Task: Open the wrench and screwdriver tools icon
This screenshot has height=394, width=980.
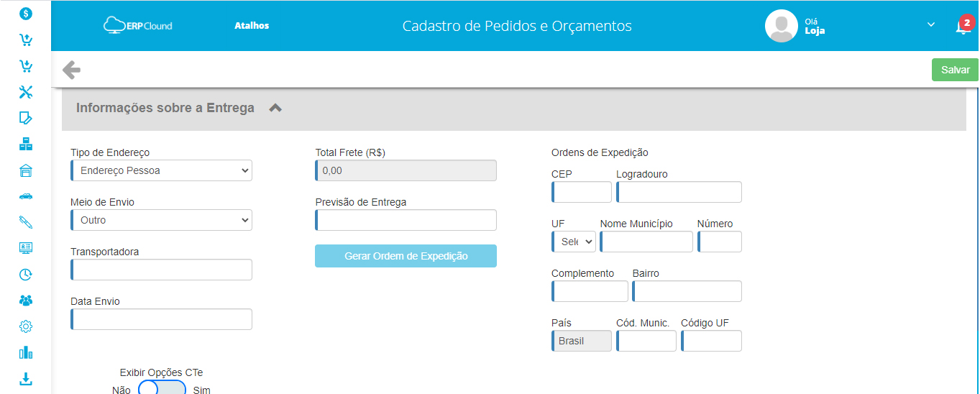Action: click(x=26, y=92)
